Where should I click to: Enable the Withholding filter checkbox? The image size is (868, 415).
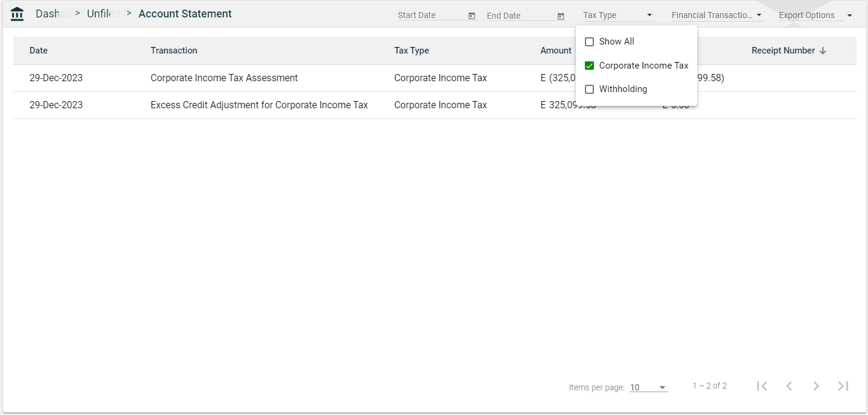tap(590, 89)
